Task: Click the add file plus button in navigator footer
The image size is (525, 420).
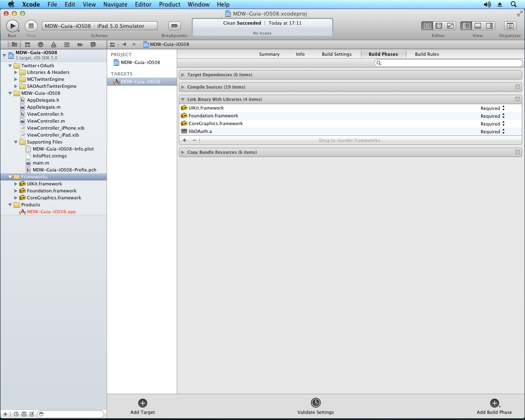Action: point(5,414)
